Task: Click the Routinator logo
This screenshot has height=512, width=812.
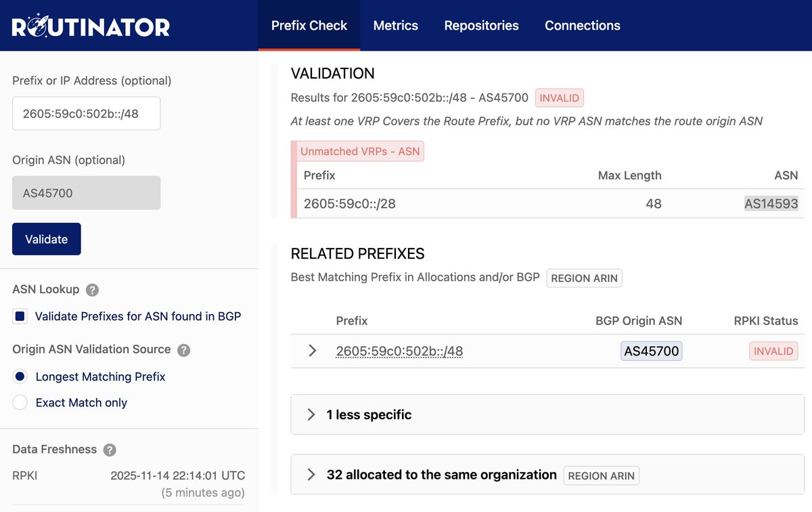Action: [91, 26]
